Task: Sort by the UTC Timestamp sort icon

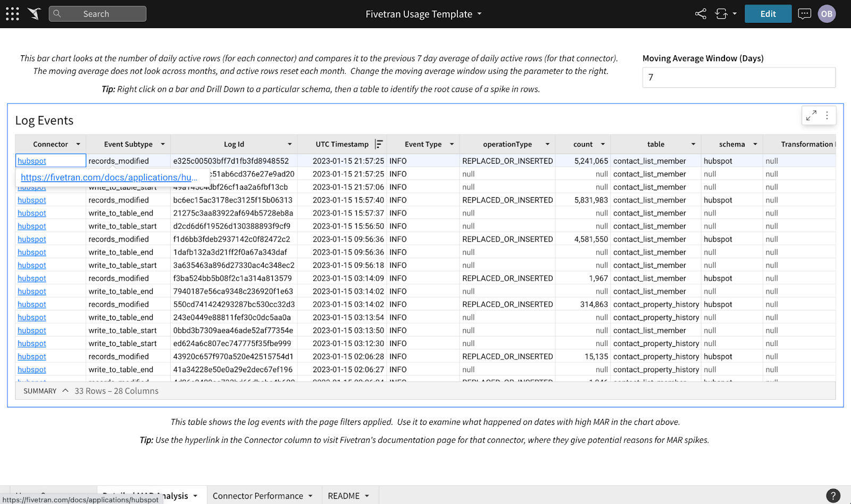Action: pos(379,144)
